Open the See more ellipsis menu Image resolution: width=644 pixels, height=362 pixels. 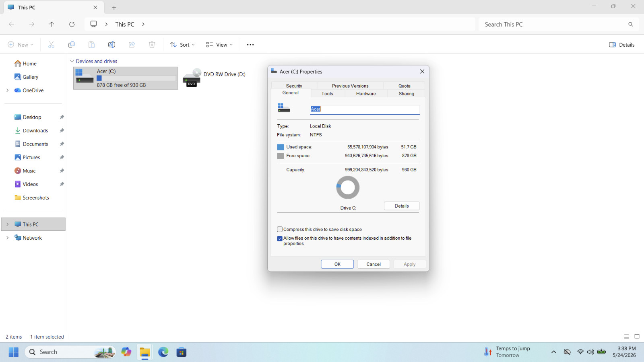[250, 45]
